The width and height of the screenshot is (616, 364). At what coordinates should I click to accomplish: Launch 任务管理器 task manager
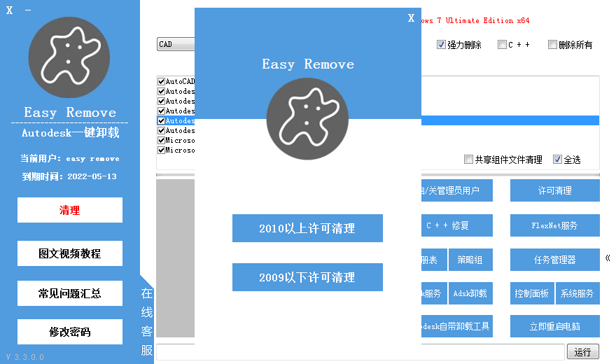click(x=554, y=260)
